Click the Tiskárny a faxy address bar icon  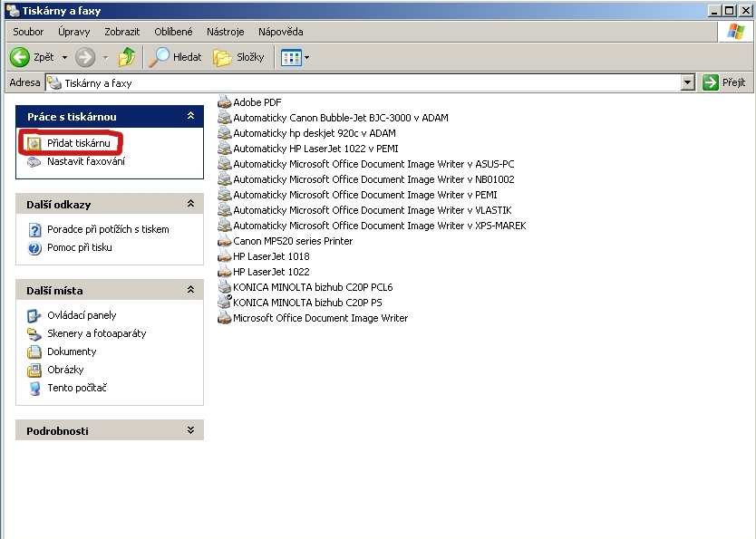pos(54,82)
